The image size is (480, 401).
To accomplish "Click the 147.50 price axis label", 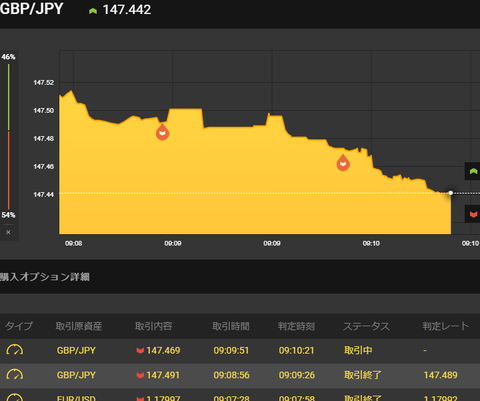I will [43, 110].
